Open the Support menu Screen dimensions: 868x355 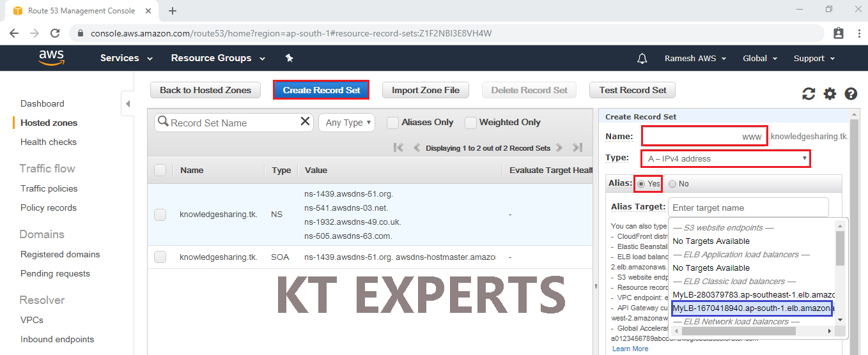[x=814, y=58]
